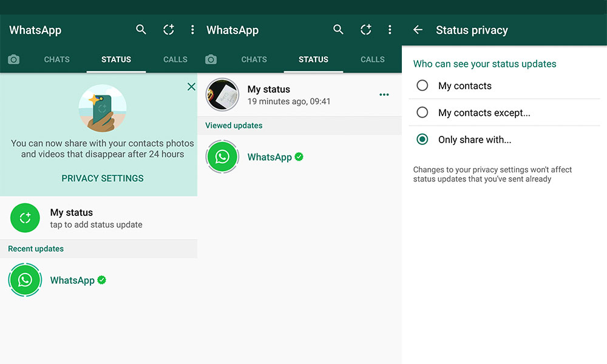This screenshot has height=364, width=607.
Task: Click WhatsApp title in the first screen
Action: click(x=35, y=30)
